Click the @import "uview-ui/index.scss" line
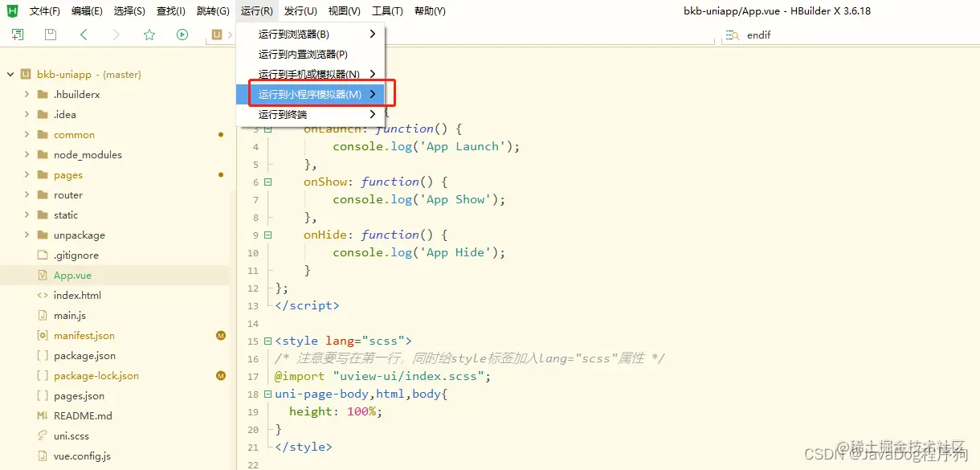The width and height of the screenshot is (980, 470). coord(382,376)
